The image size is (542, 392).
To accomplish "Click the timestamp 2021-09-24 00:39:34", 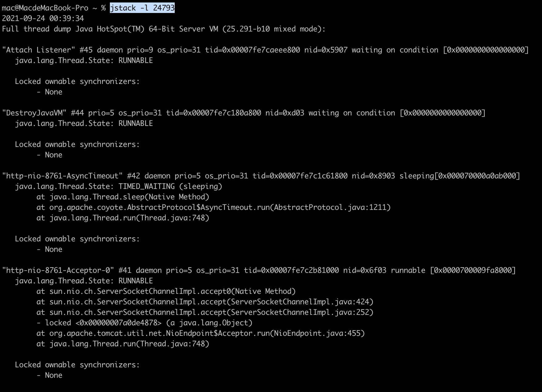I will pyautogui.click(x=43, y=18).
